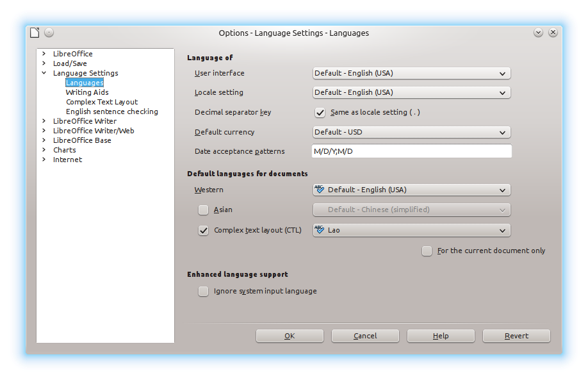Select the LibreOffice Base tree label
Image resolution: width=588 pixels, height=380 pixels.
pos(82,140)
